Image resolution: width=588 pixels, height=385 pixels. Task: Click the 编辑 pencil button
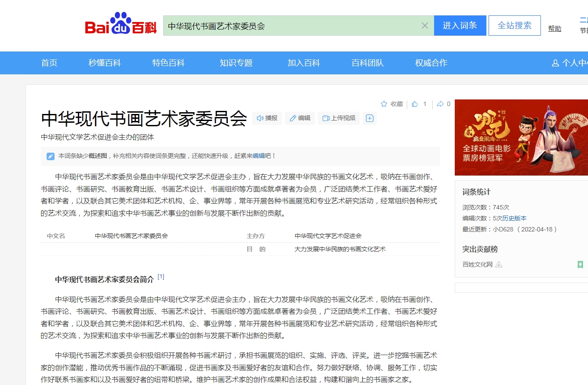click(x=300, y=118)
